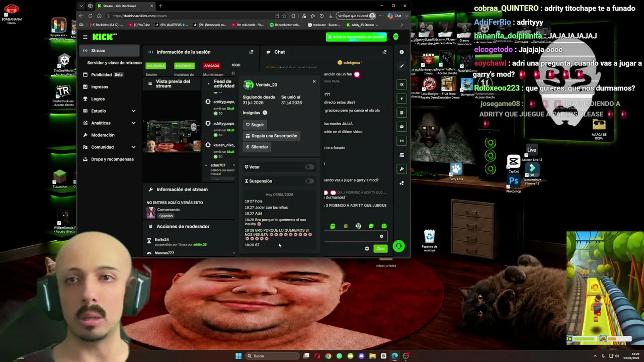Click Regala una Suscripción button
Screen dimensions: 644x362
271,136
